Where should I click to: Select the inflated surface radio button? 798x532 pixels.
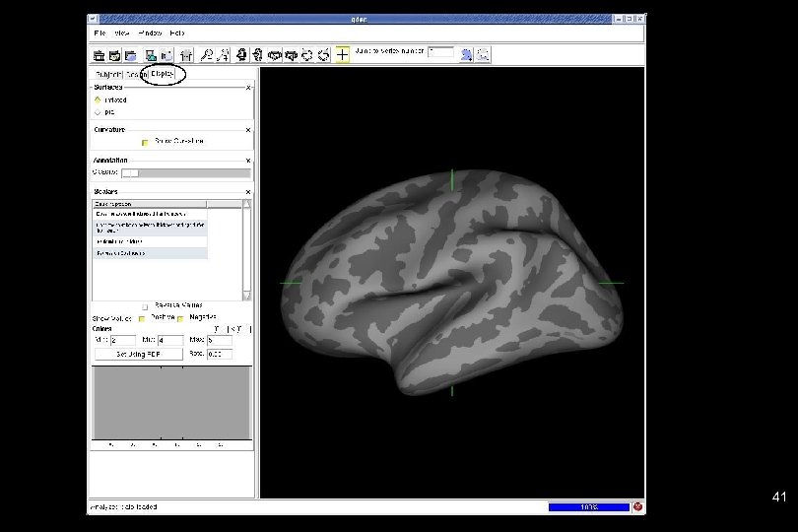(98, 100)
